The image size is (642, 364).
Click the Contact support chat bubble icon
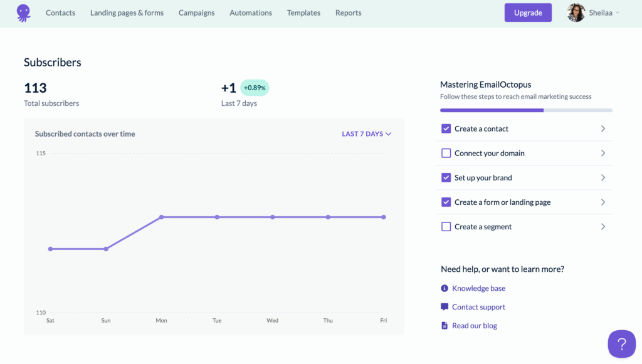click(x=445, y=307)
